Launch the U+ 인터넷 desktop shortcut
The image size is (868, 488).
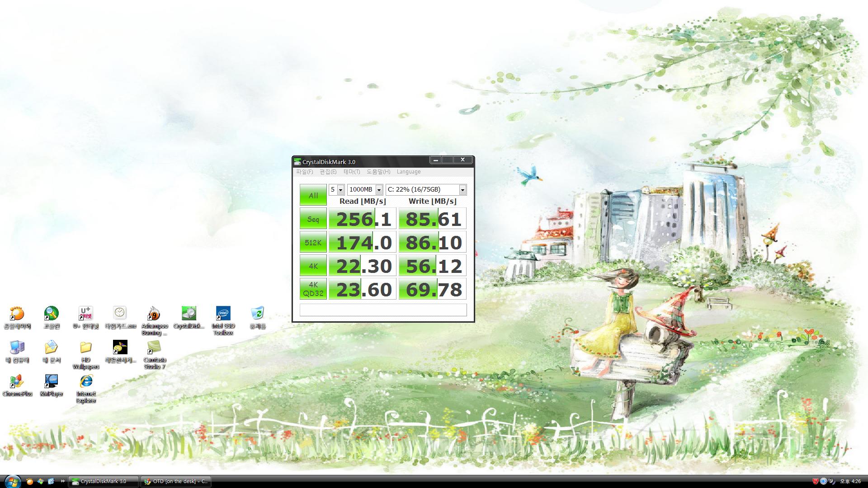[86, 317]
